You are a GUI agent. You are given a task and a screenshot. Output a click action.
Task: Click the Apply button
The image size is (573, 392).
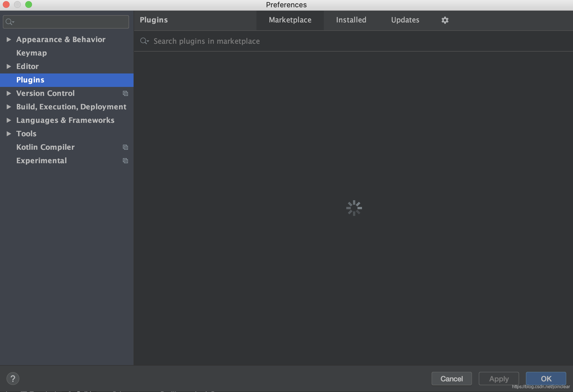coord(498,378)
